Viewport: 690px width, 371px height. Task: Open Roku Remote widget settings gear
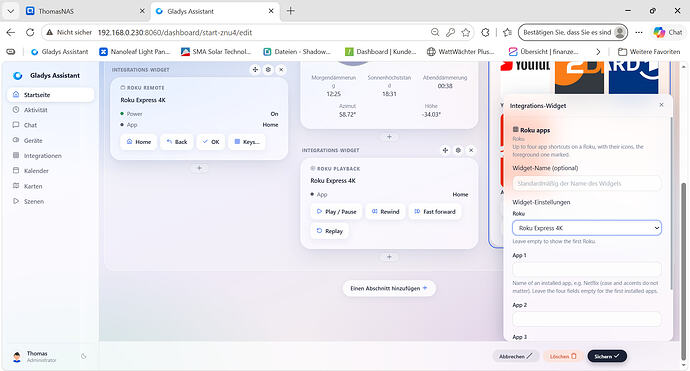pos(268,70)
